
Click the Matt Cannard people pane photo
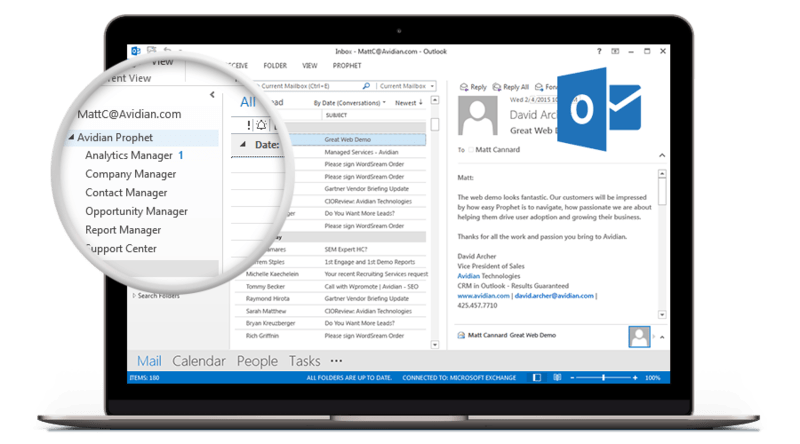[x=639, y=337]
